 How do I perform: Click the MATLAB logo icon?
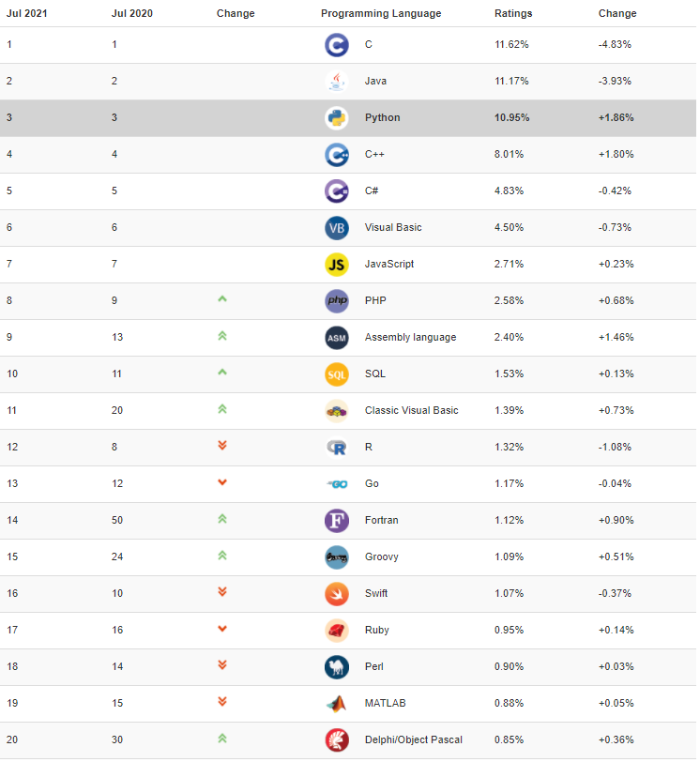(x=337, y=704)
